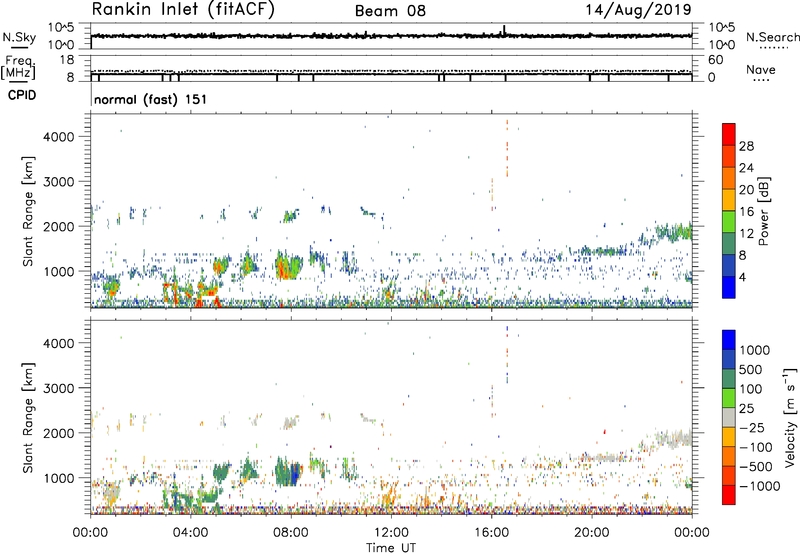The height and width of the screenshot is (554, 800).
Task: Click the date '14/Aug/2019'
Action: (x=638, y=10)
